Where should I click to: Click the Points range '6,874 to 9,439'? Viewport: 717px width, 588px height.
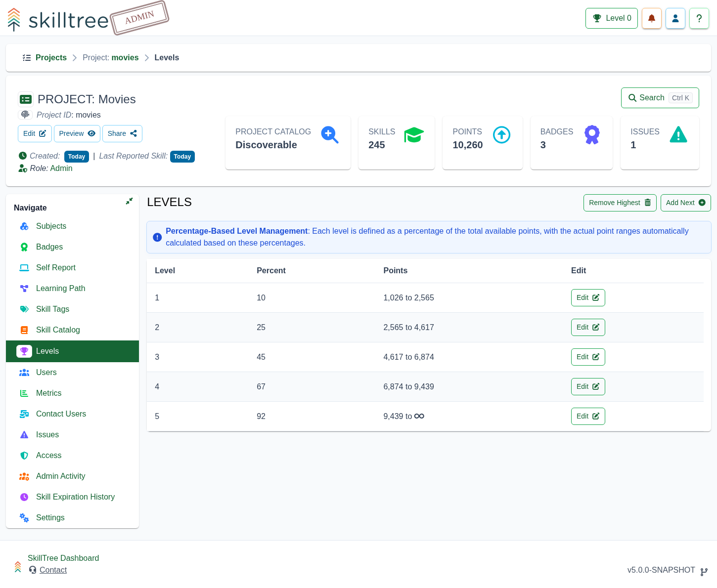click(x=408, y=386)
